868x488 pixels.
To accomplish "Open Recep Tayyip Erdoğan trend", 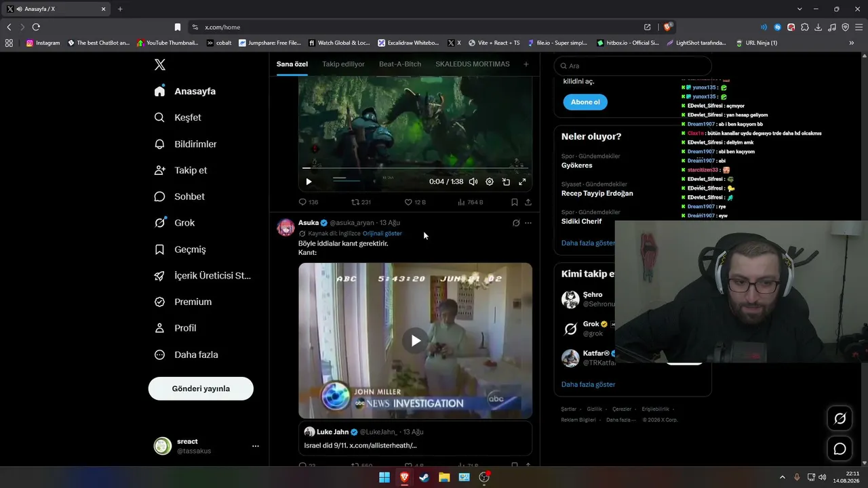I will (597, 193).
